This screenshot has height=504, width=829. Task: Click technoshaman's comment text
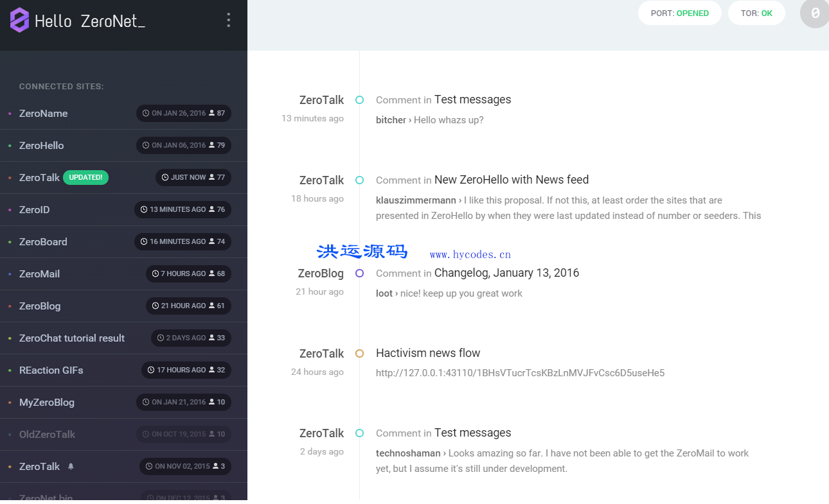tap(562, 461)
